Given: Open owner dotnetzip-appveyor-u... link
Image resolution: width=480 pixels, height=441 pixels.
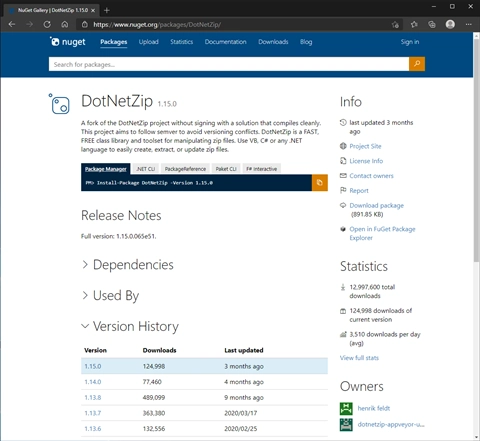Looking at the screenshot, I should [x=391, y=424].
